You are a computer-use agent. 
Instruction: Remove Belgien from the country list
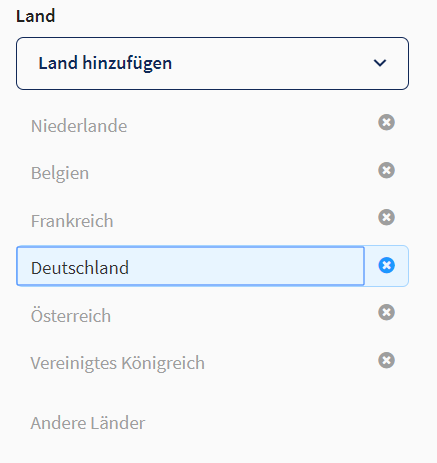386,170
